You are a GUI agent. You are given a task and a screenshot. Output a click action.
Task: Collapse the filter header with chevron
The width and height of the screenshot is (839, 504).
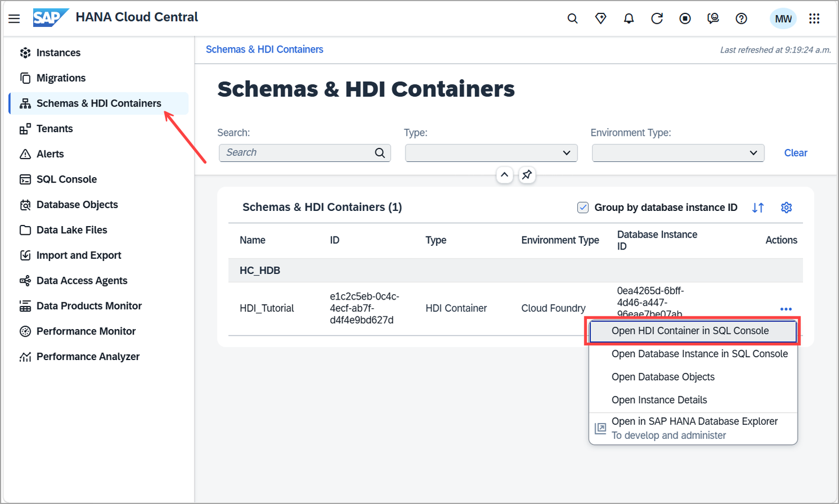point(505,174)
